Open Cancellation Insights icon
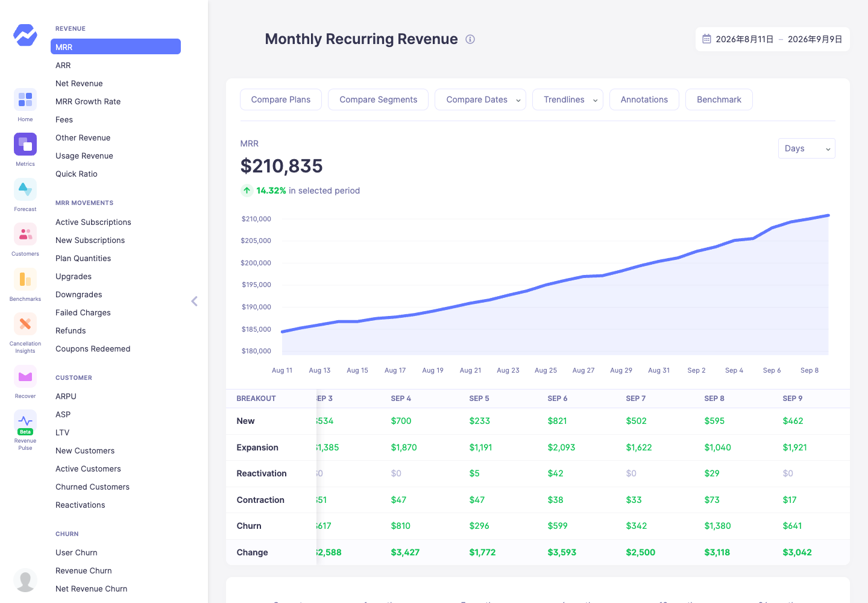This screenshot has height=603, width=868. click(25, 324)
